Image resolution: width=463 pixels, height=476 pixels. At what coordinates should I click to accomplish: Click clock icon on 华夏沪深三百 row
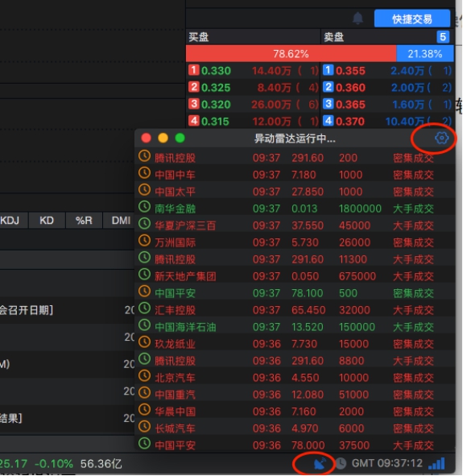144,224
